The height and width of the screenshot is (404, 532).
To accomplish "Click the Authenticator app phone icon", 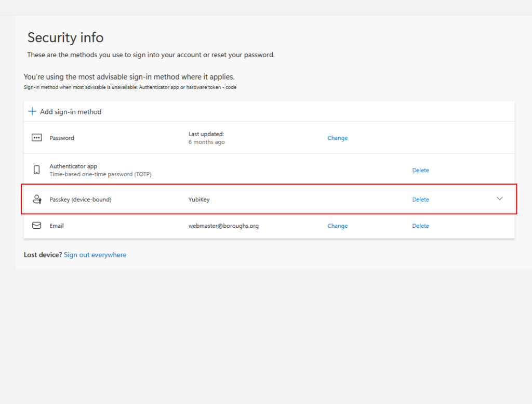I will tap(36, 170).
